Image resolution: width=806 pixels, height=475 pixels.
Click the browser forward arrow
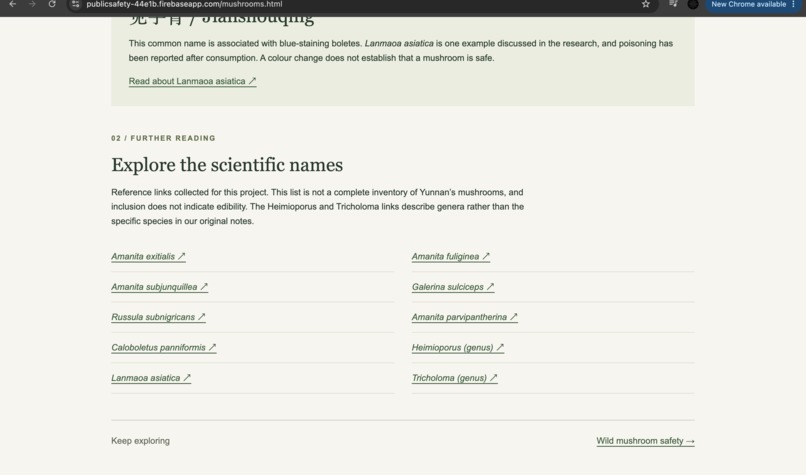pyautogui.click(x=32, y=4)
